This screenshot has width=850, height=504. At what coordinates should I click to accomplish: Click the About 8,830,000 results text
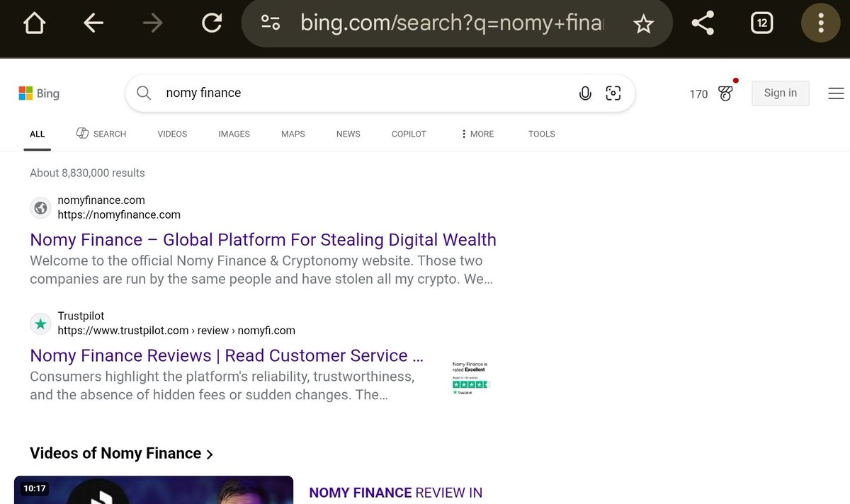coord(87,173)
